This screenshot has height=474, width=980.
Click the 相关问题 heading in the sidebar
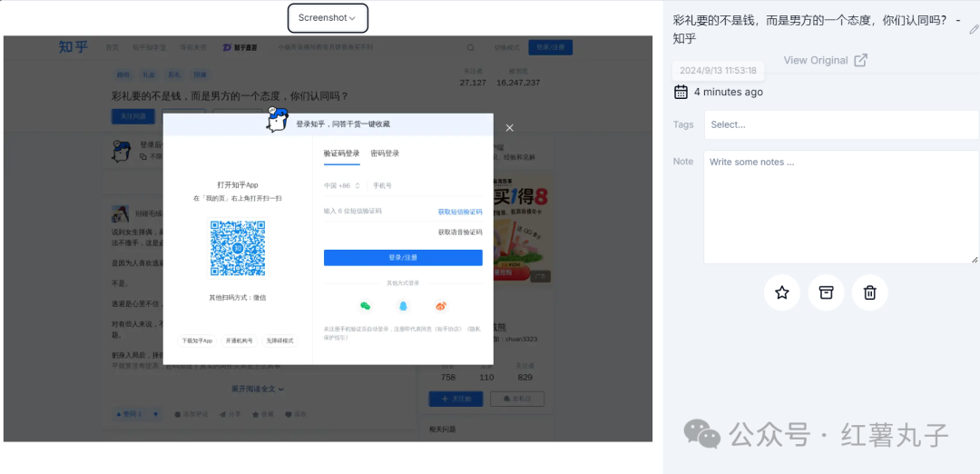tap(443, 430)
